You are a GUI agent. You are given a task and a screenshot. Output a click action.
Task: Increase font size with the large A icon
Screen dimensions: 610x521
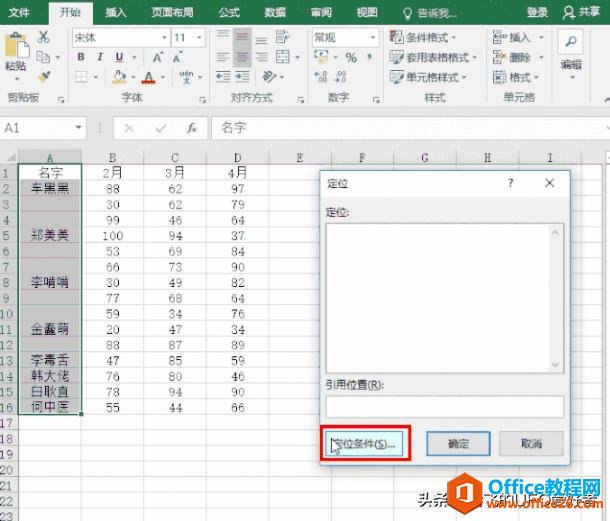(158, 58)
